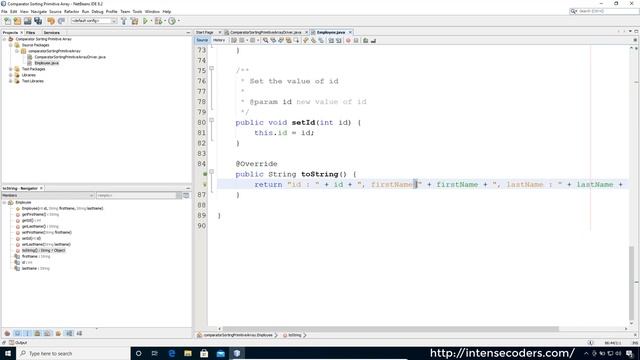Click the Profile Project toolbar icon
The width and height of the screenshot is (640, 360).
pos(172,21)
